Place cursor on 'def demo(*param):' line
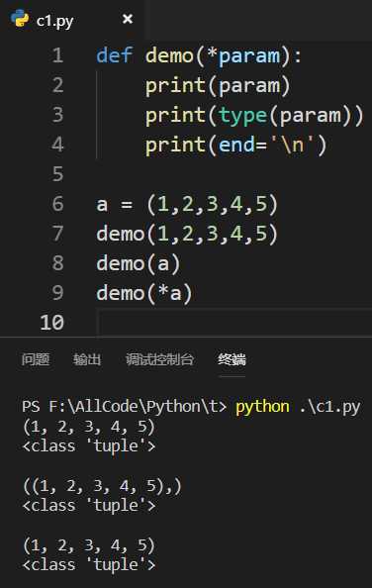The image size is (372, 588). 199,56
